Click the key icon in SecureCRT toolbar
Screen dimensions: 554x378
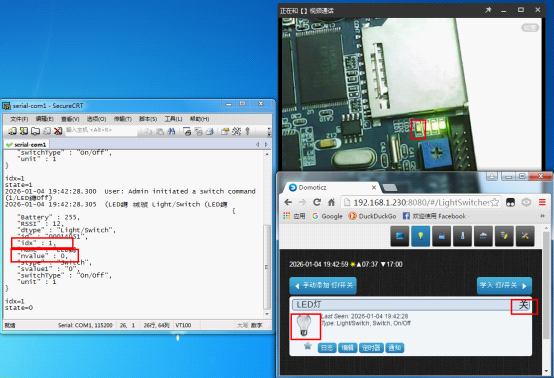pos(248,131)
